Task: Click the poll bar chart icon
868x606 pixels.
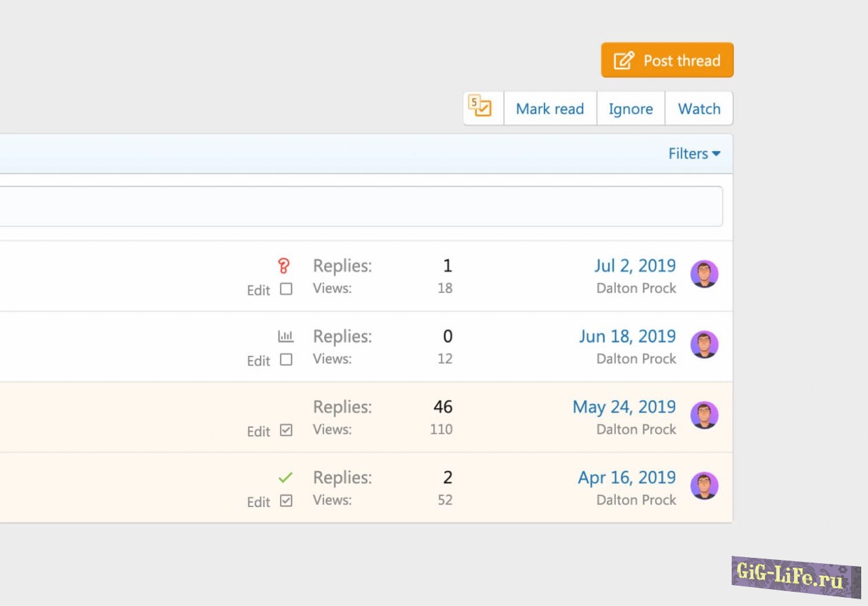Action: 285,336
